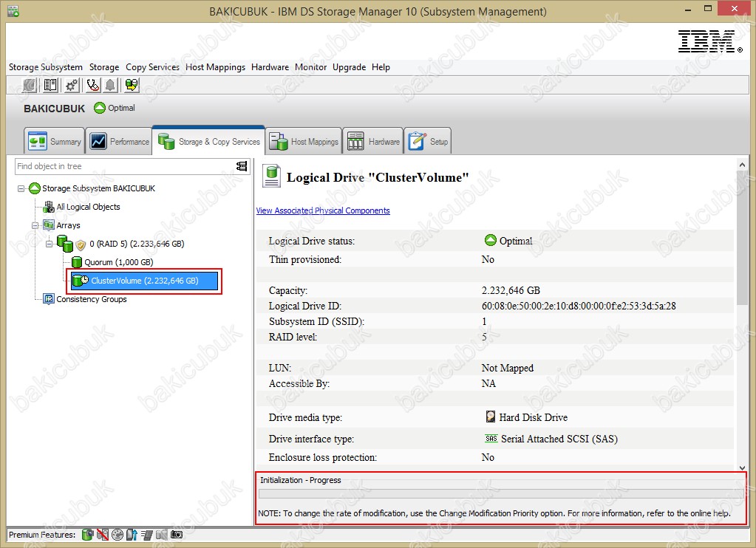
Task: Click the gold shield icon on array 0
Action: tap(81, 245)
